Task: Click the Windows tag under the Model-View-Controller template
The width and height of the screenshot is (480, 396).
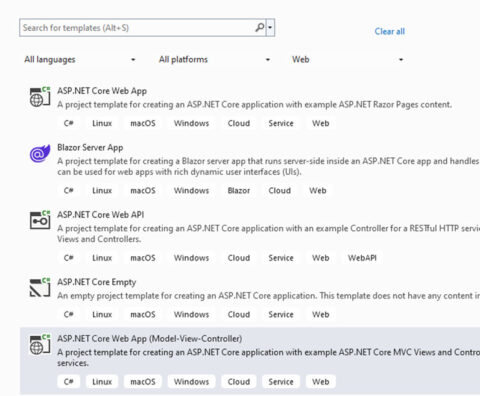Action: point(191,382)
